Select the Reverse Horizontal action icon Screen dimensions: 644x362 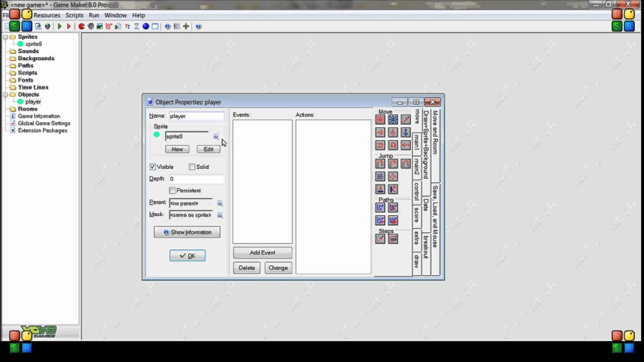380,145
